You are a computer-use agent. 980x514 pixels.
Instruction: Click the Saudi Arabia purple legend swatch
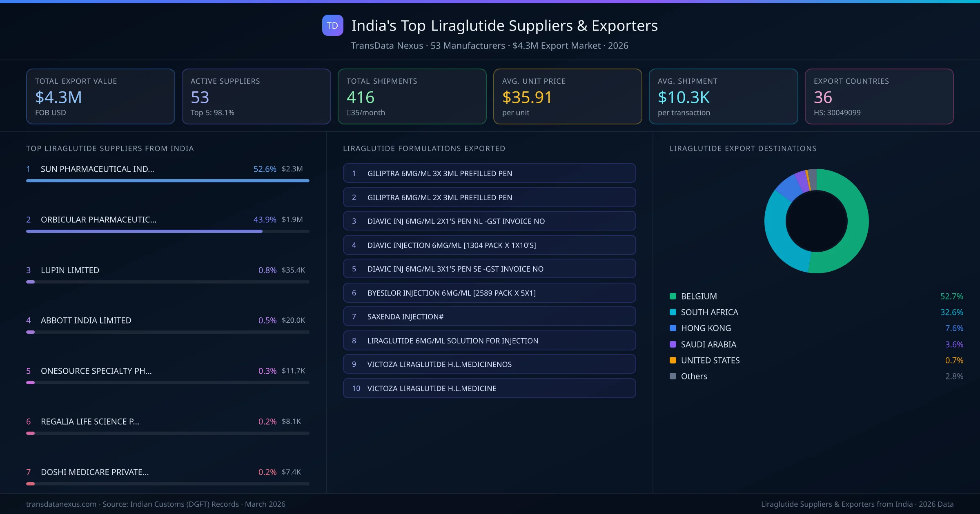[x=673, y=344]
